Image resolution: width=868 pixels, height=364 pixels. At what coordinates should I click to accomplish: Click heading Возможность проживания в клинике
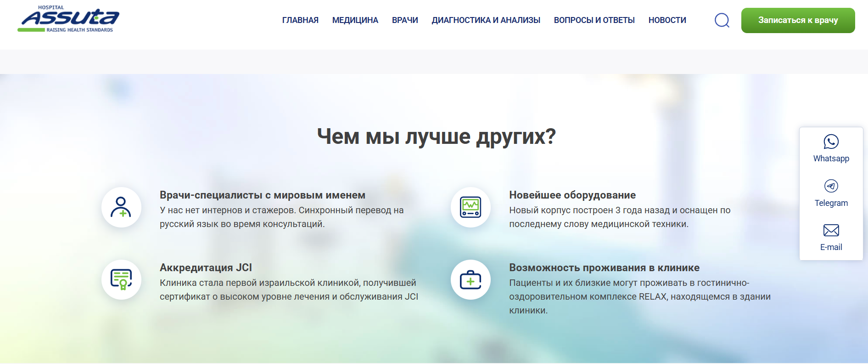tap(605, 267)
